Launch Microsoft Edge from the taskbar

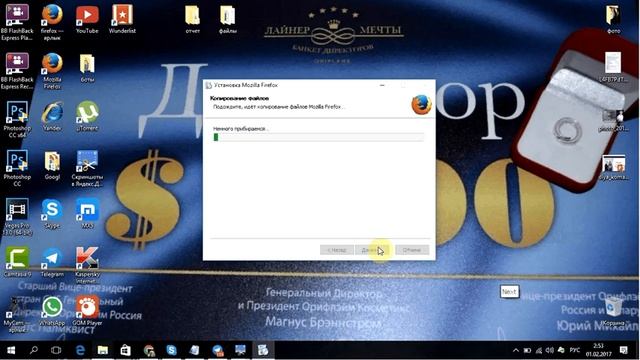click(80, 350)
